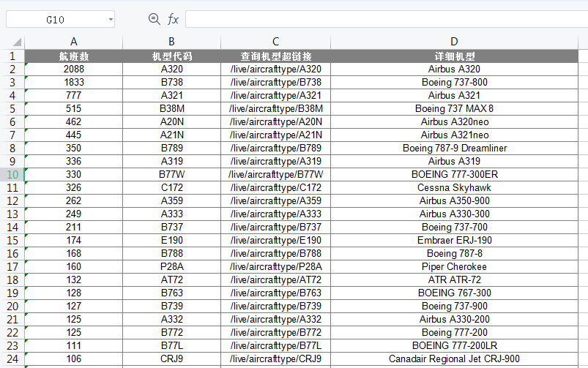Screen dimensions: 588x368
Task: Click the Select All corner triangle
Action: (x=17, y=42)
